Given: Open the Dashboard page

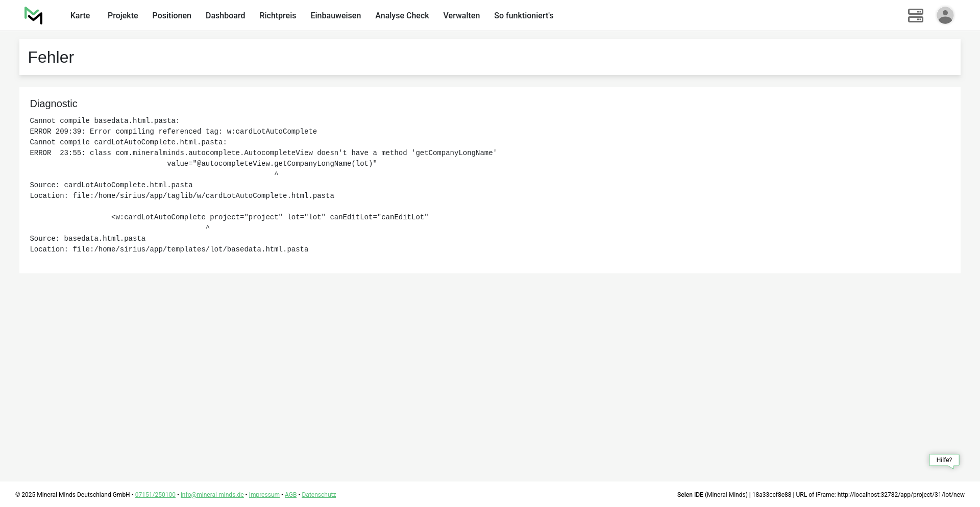Looking at the screenshot, I should [225, 16].
